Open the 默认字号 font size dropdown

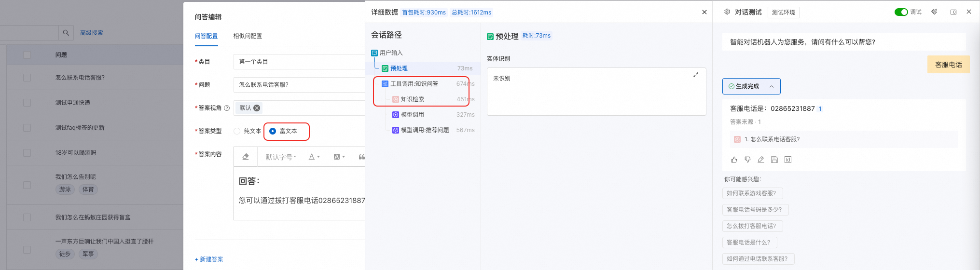point(280,157)
